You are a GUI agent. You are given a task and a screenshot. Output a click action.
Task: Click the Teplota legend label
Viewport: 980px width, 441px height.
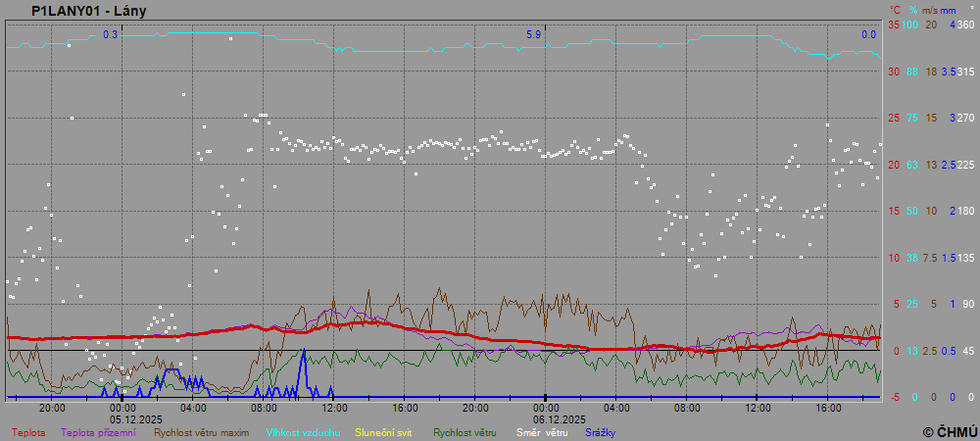pyautogui.click(x=27, y=432)
